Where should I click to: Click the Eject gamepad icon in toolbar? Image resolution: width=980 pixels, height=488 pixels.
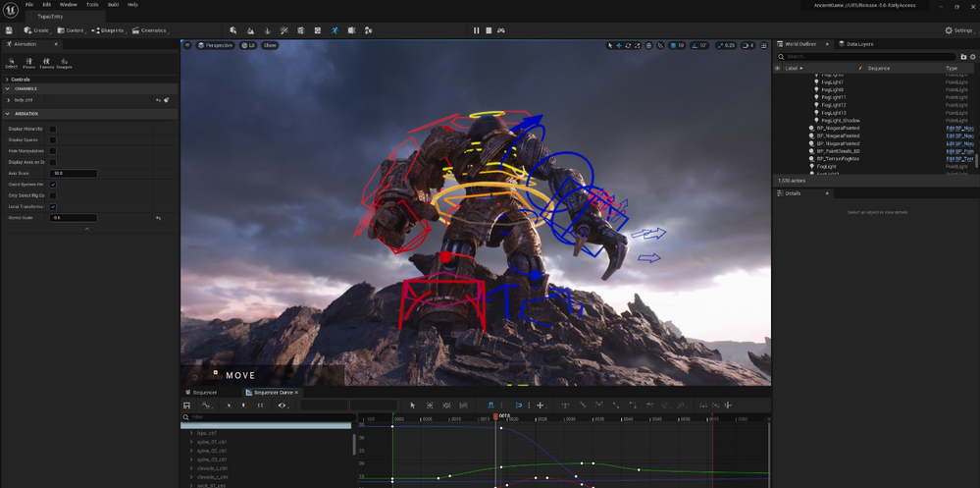501,30
